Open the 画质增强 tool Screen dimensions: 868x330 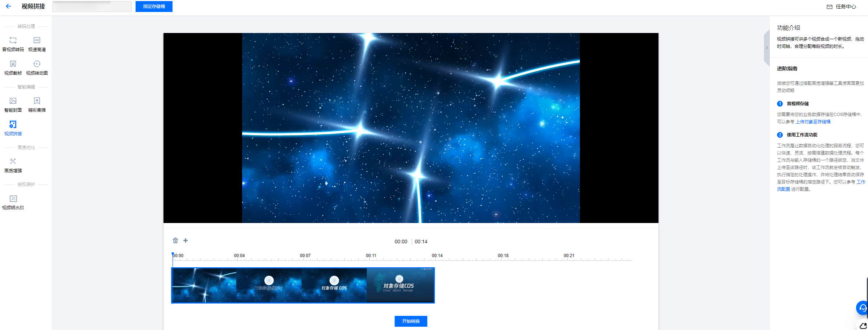coord(13,165)
